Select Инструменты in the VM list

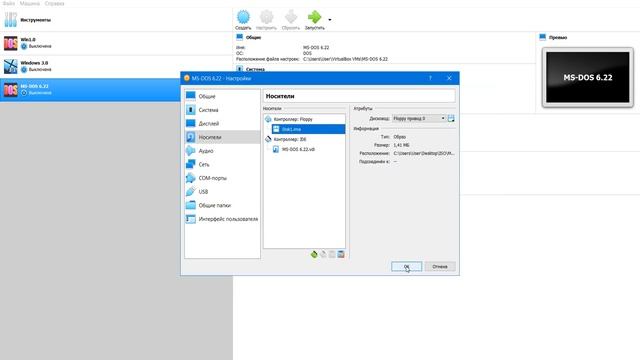[116, 20]
